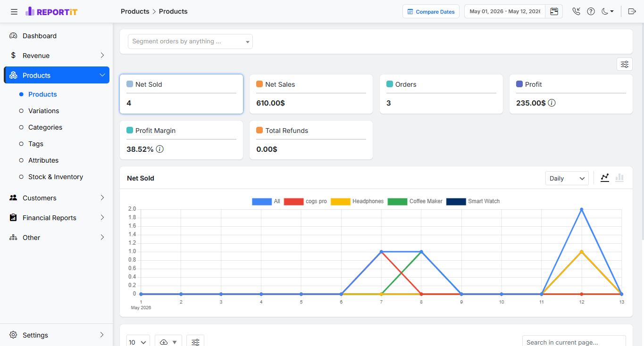The image size is (644, 346).
Task: Select the Total Refunds metric card
Action: [311, 140]
